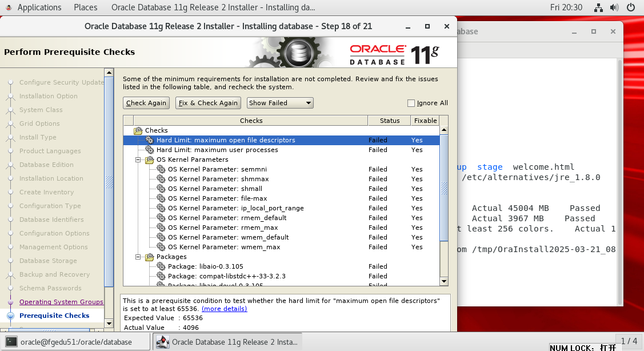
Task: Select the OS Kernel Parameter: file-max row
Action: [281, 198]
